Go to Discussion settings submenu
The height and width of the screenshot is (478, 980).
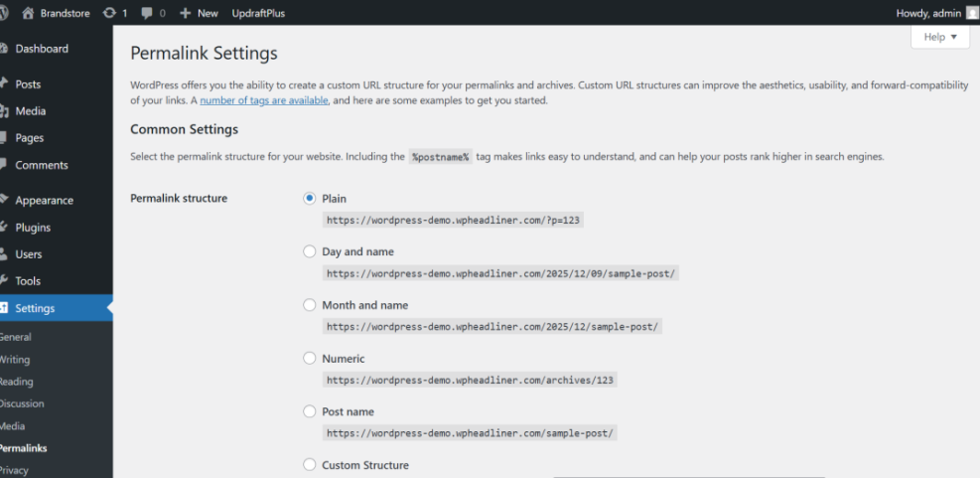(x=22, y=404)
